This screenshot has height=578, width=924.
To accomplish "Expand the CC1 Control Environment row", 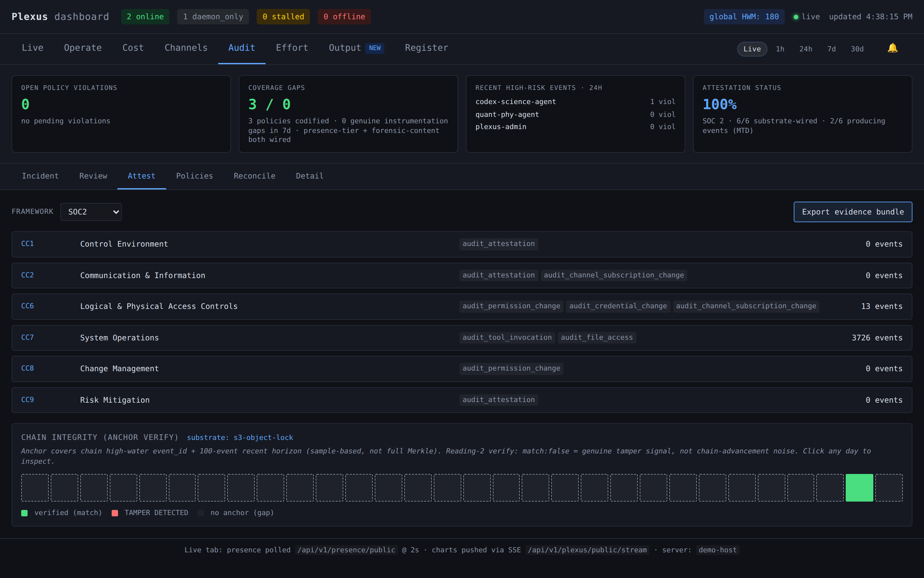I will pyautogui.click(x=462, y=244).
